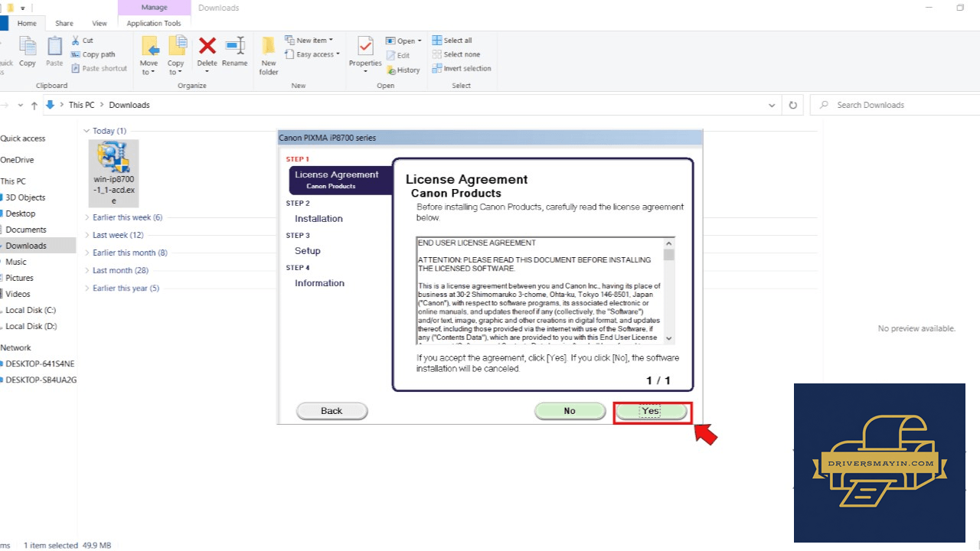Click the Search Downloads field
980x551 pixels.
(894, 105)
